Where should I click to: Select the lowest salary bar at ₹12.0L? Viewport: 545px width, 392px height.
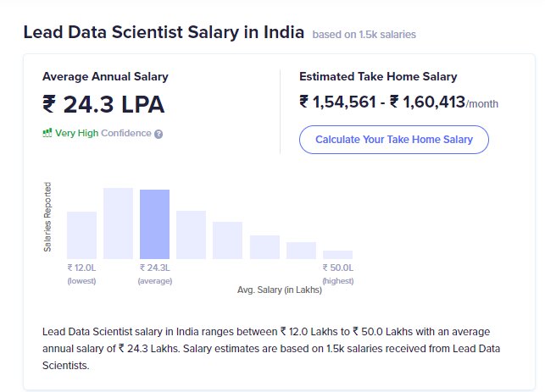coord(82,235)
